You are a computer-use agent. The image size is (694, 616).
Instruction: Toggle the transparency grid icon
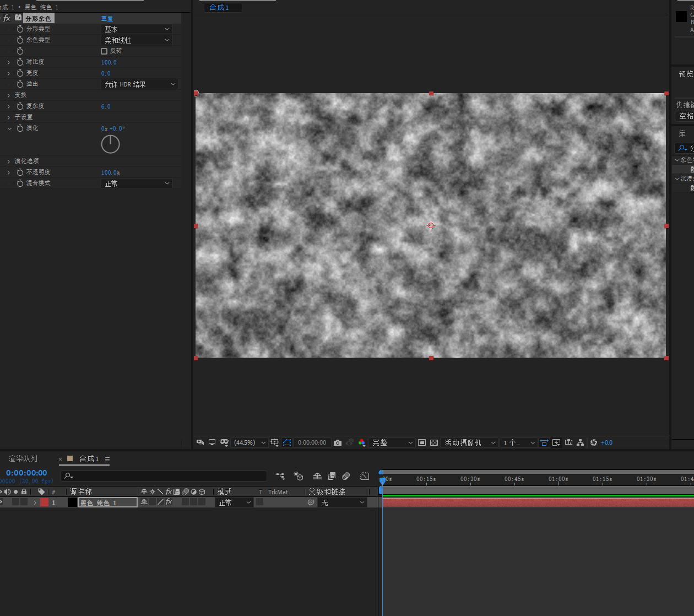click(x=434, y=442)
